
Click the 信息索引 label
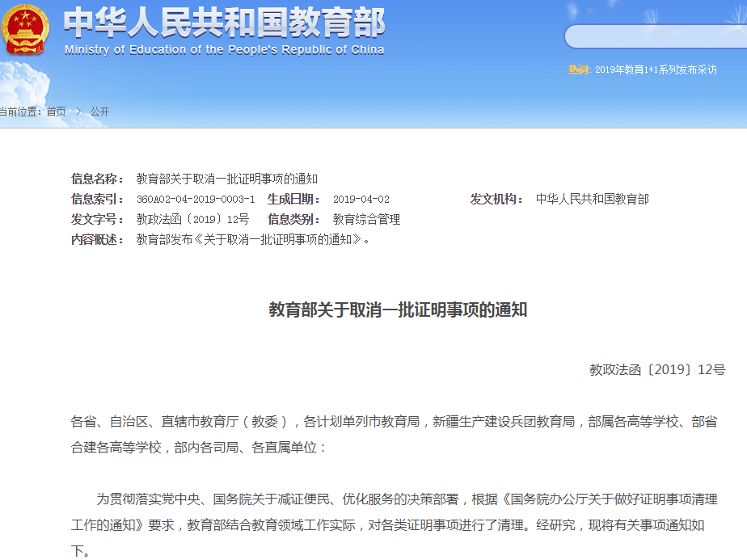[x=97, y=199]
